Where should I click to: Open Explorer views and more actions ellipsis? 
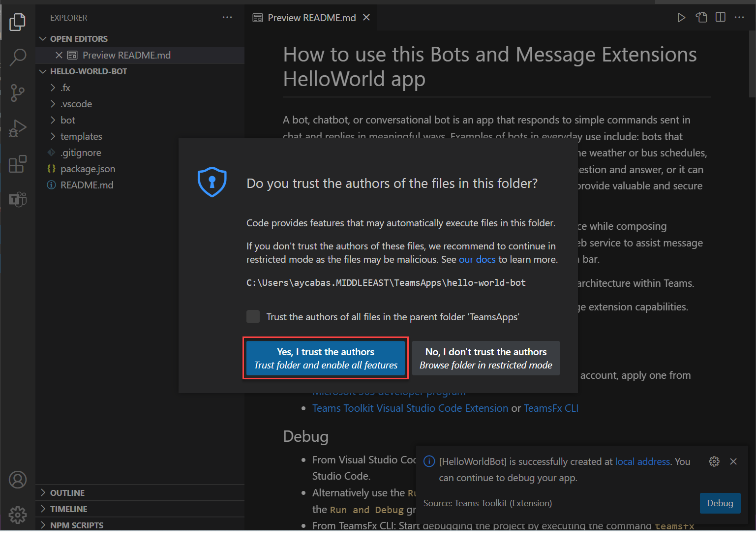coord(227,18)
